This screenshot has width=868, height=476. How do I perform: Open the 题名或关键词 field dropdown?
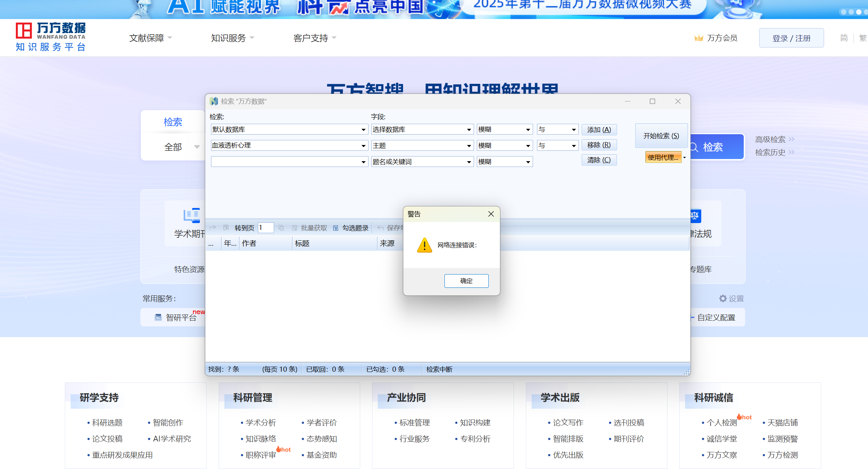pos(469,162)
